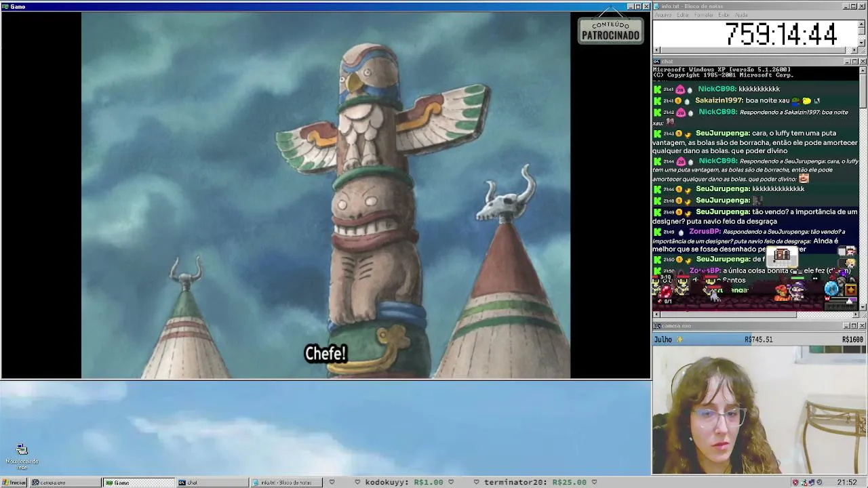Click the chat window scroll up arrow

[863, 70]
